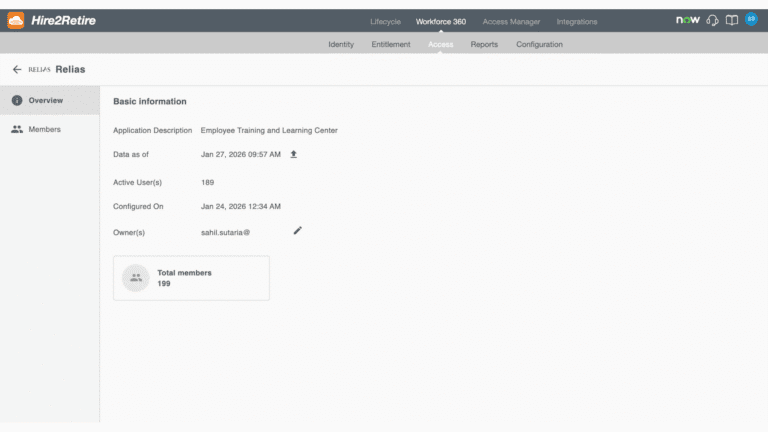Screen dimensions: 768x432
Task: Click the Relias logo next to the title
Action: coord(39,70)
